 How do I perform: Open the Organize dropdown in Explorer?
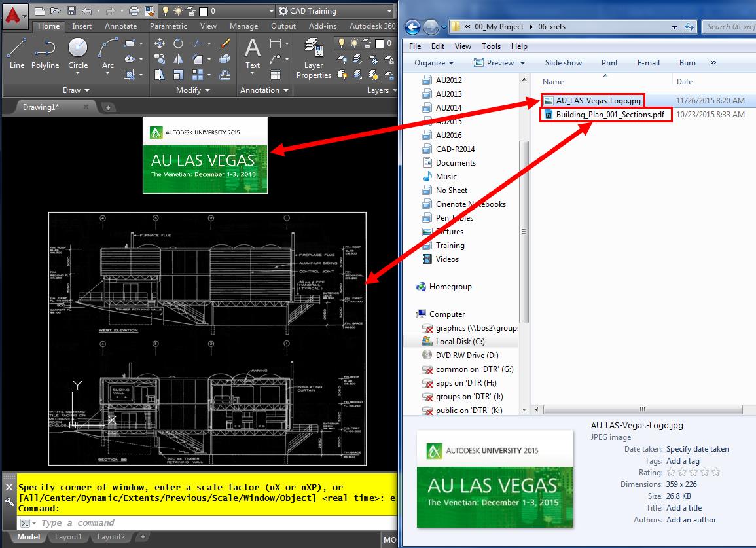point(432,62)
